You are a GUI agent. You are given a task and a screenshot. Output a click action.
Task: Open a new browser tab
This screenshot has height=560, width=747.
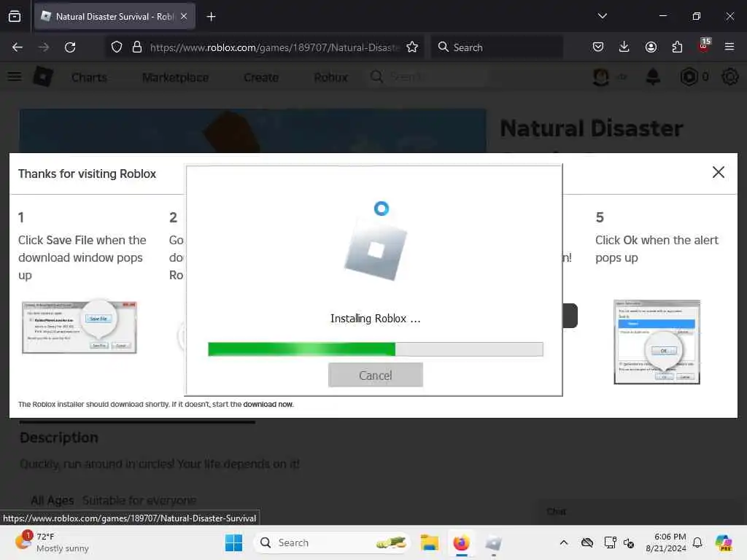point(211,17)
